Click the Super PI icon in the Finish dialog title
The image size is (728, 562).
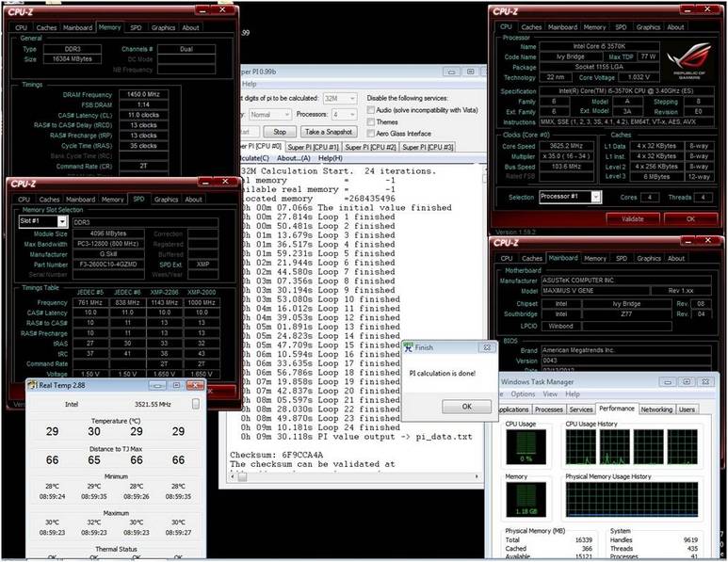pos(408,347)
